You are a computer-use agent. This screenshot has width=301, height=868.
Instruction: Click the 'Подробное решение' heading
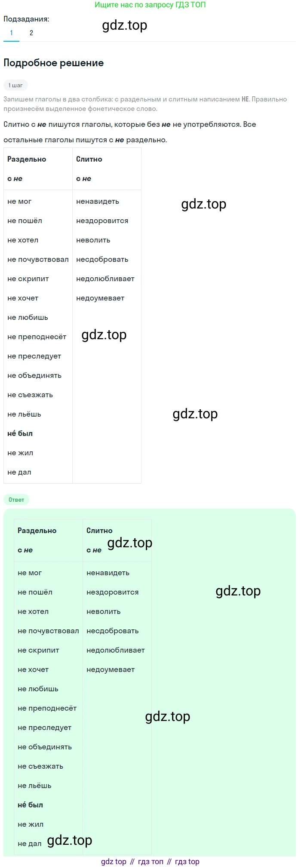54,63
